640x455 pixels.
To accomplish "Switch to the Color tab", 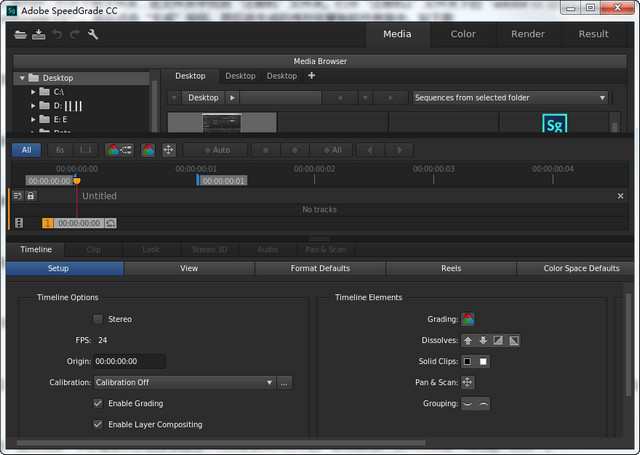I will pyautogui.click(x=463, y=34).
